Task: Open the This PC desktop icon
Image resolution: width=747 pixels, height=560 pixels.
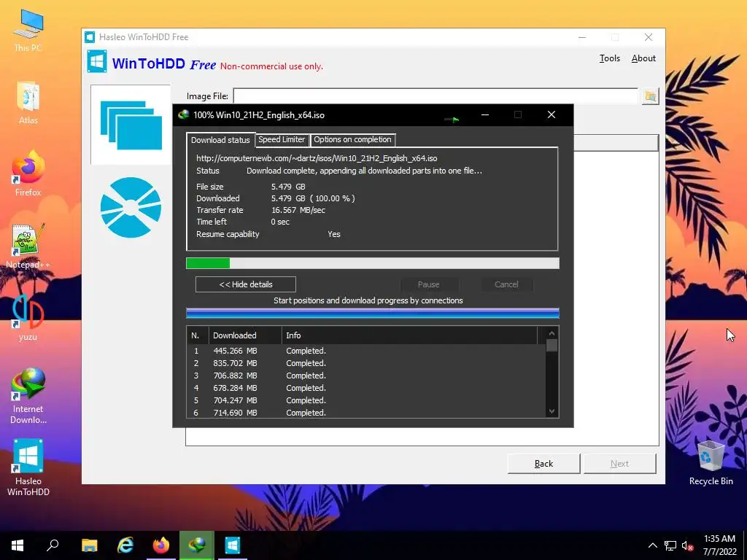Action: (x=28, y=31)
